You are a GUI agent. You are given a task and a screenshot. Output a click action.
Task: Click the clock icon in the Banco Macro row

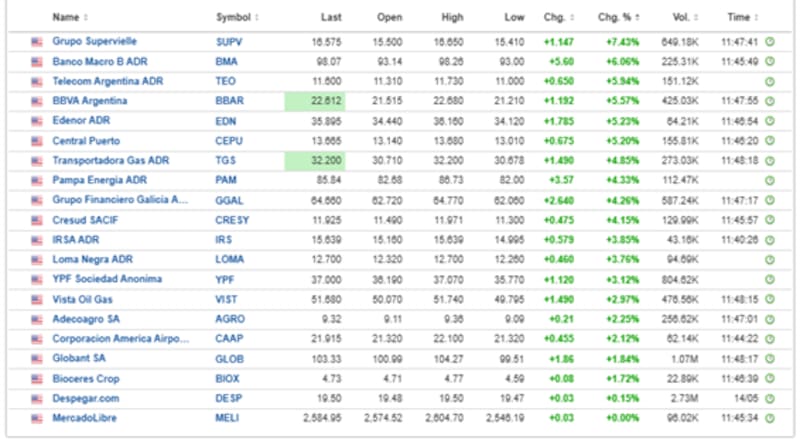tap(770, 62)
